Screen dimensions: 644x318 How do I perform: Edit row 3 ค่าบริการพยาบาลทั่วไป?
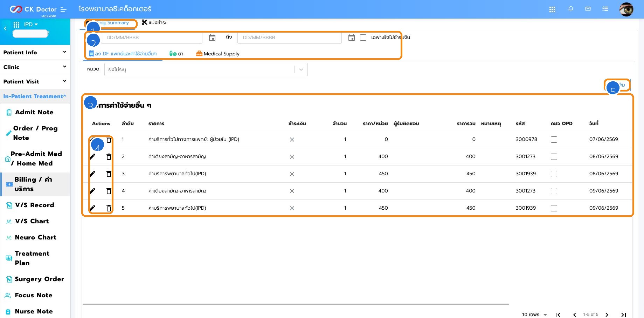coord(92,174)
